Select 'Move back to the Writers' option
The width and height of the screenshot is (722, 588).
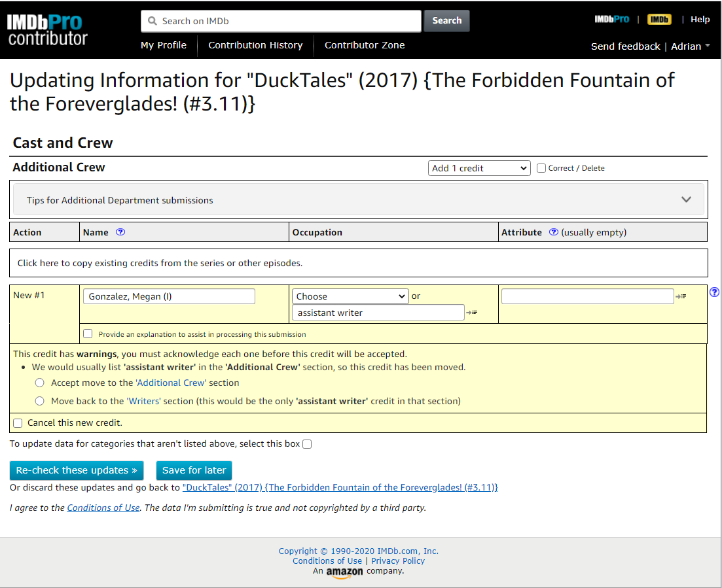[40, 401]
